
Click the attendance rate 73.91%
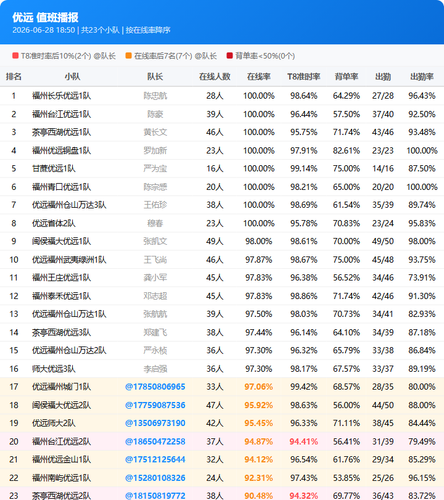[x=422, y=278]
